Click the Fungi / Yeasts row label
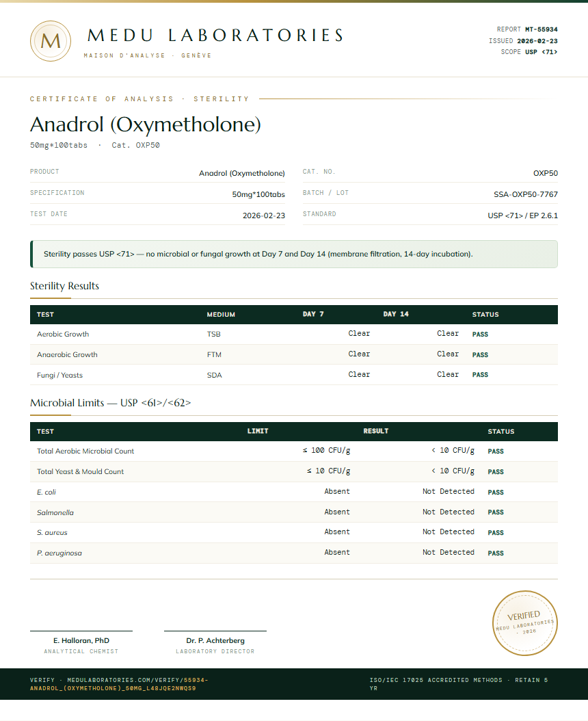 click(x=59, y=376)
